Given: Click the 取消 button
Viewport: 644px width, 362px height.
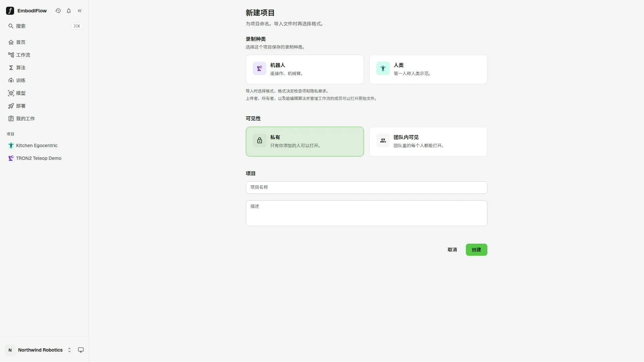Looking at the screenshot, I should [452, 250].
